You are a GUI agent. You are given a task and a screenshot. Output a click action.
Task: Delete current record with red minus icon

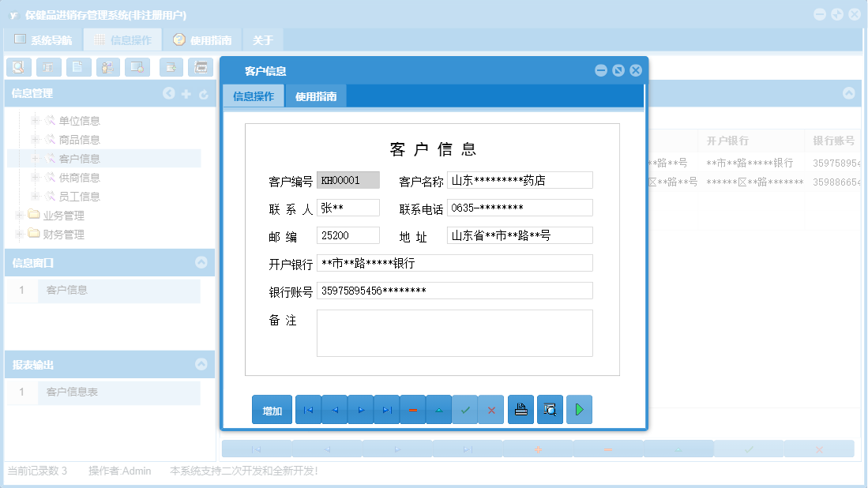[x=412, y=410]
